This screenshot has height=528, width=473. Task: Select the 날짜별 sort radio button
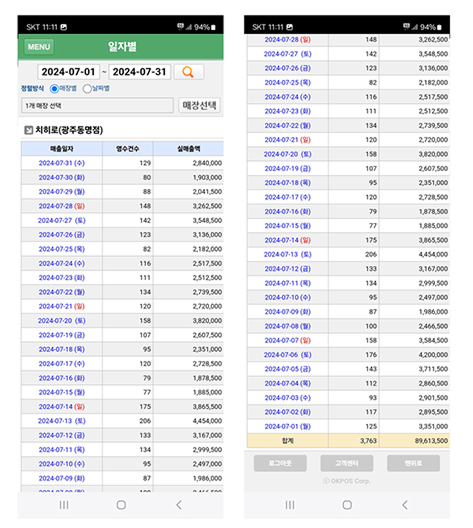87,89
